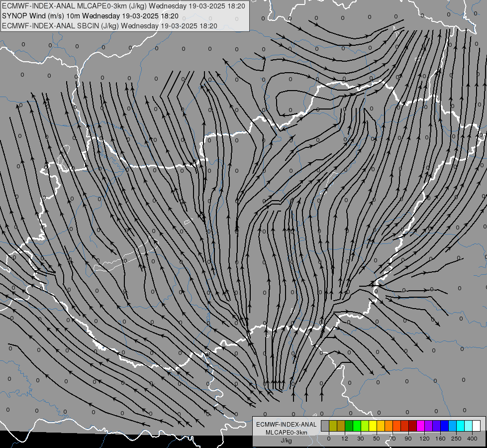Screen dimensions: 487x448
Task: Click the '160' legend scale value
Action: (440, 439)
